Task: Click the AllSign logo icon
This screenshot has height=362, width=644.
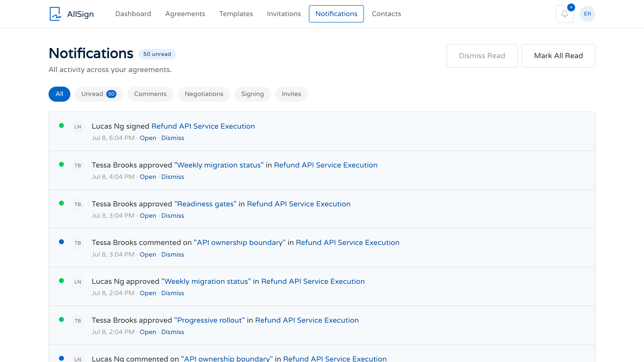Action: 55,14
